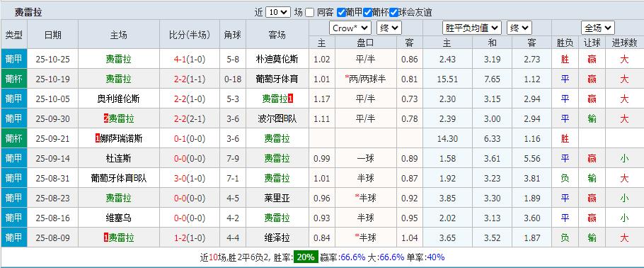Click the 葡杯 league tag for 25-09-21
The width and height of the screenshot is (644, 268).
click(14, 138)
